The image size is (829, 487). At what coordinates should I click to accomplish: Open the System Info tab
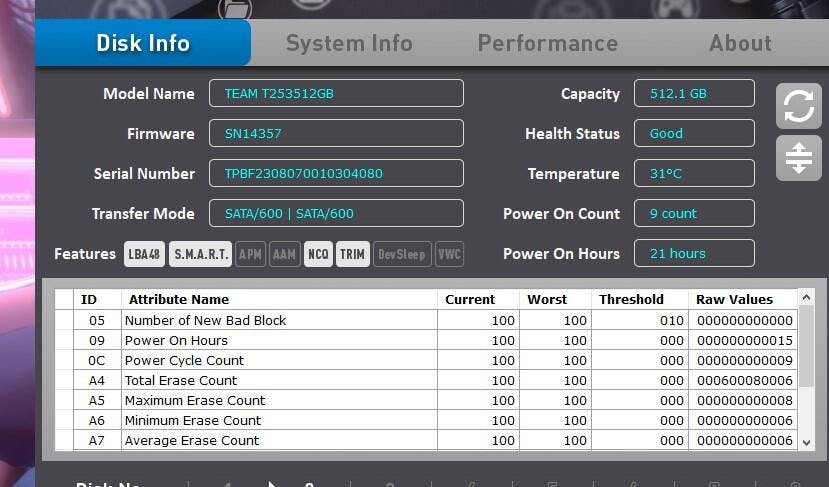click(349, 43)
